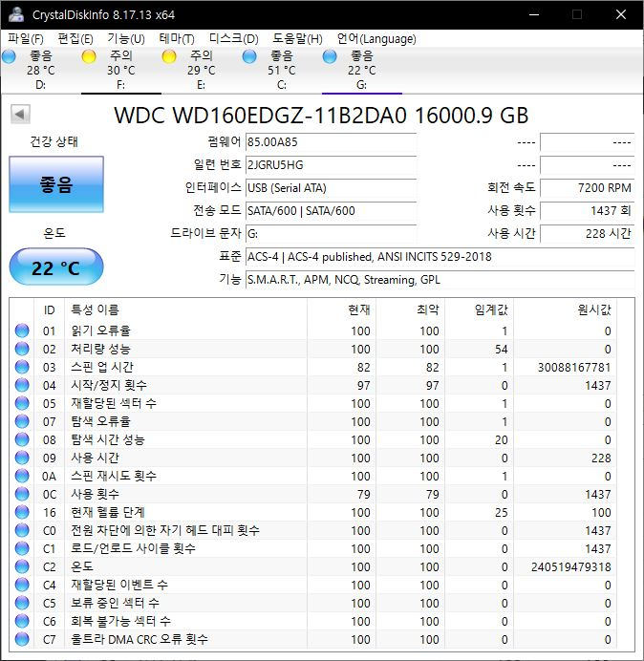This screenshot has width=644, height=661.
Task: Click firmware field 85.00A85
Action: pos(331,142)
